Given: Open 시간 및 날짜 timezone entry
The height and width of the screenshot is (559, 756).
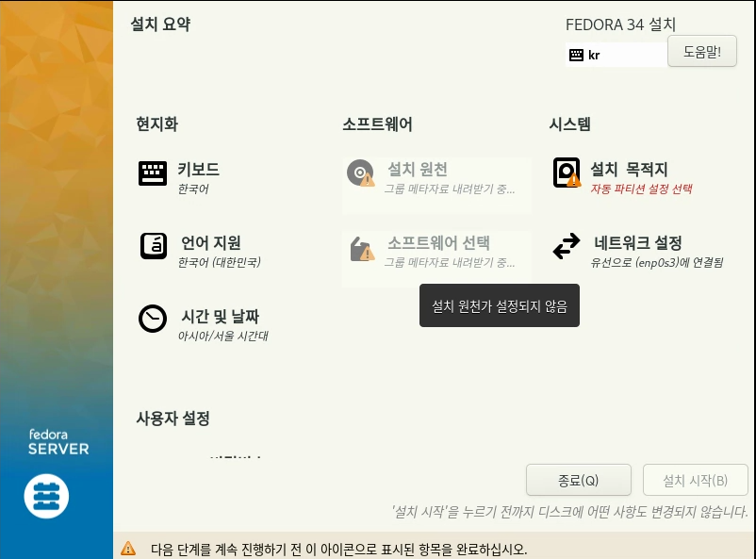Looking at the screenshot, I should click(204, 324).
